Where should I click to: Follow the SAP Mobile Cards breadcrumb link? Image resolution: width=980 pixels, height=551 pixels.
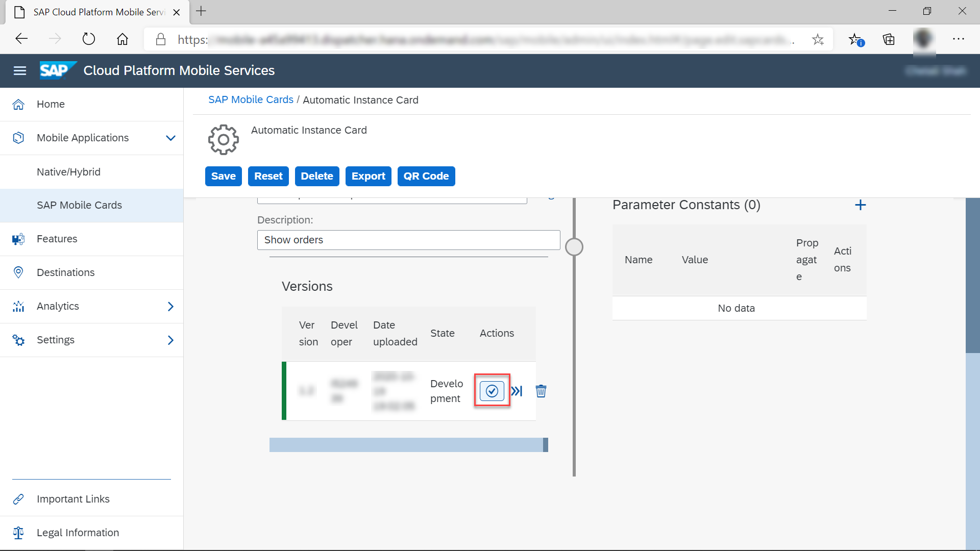pos(251,100)
